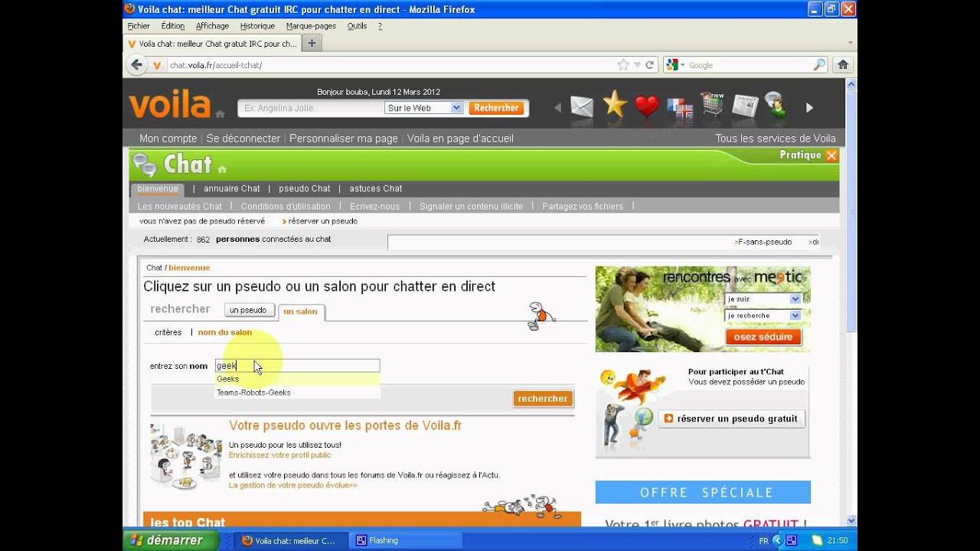
Task: Click 'Personnaliser ma page' link
Action: point(344,139)
